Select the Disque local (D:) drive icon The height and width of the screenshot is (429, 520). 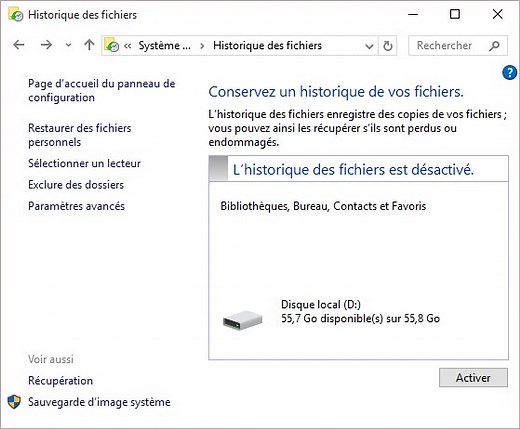[x=243, y=320]
